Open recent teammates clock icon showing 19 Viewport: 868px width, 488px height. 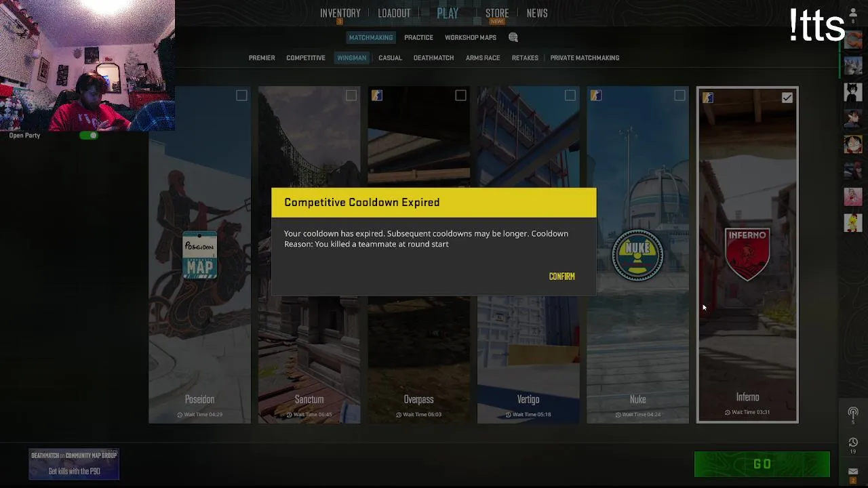(853, 445)
